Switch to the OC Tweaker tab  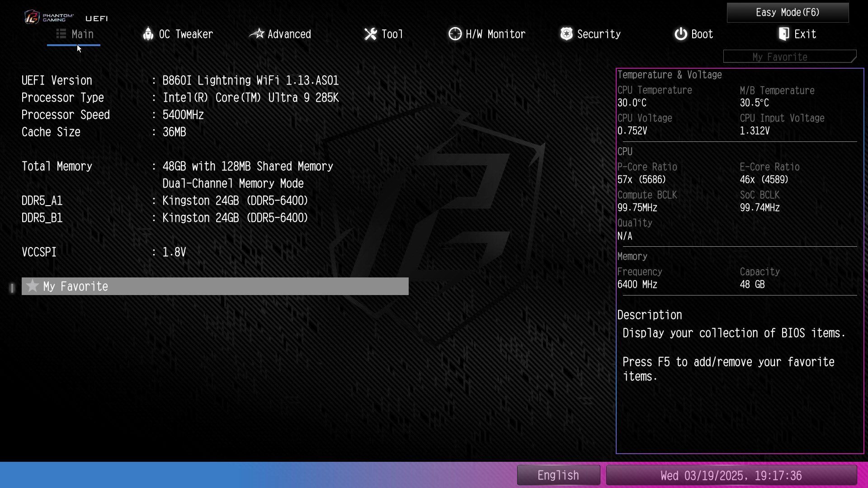[x=178, y=34]
